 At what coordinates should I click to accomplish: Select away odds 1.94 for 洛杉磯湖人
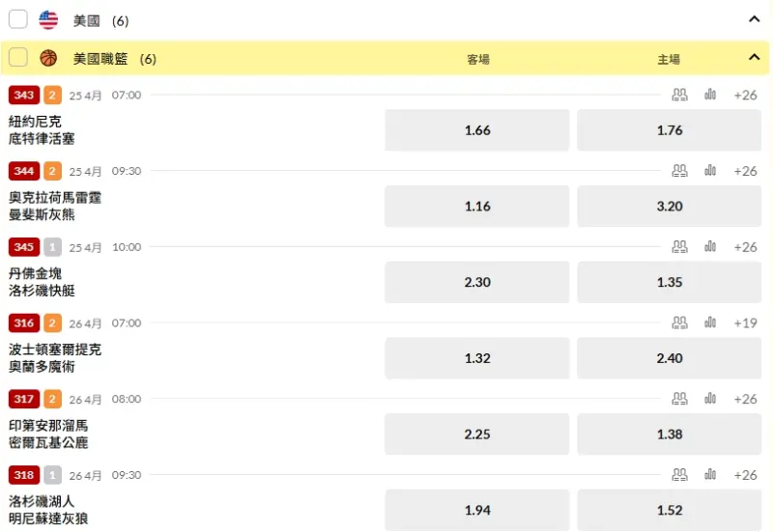477,510
